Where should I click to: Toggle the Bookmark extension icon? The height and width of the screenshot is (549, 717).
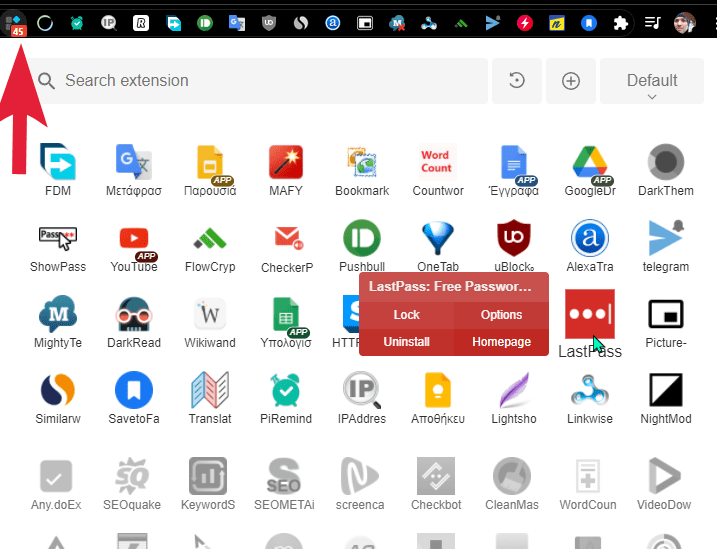pyautogui.click(x=362, y=162)
